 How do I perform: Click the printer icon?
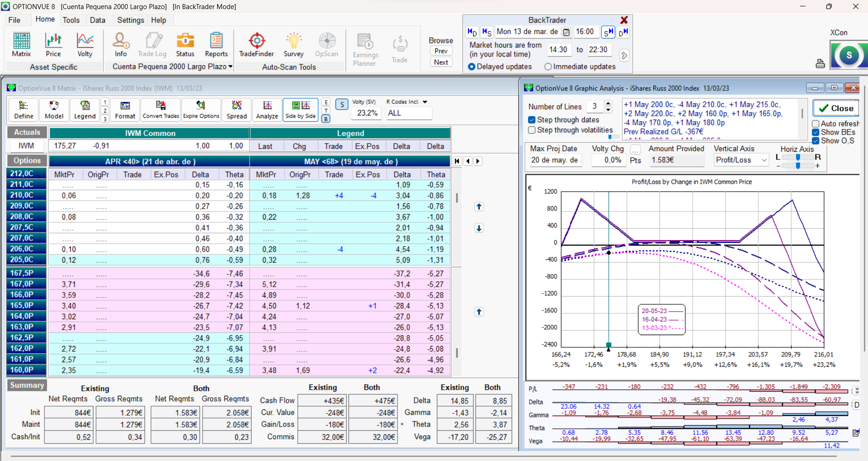pyautogui.click(x=820, y=63)
